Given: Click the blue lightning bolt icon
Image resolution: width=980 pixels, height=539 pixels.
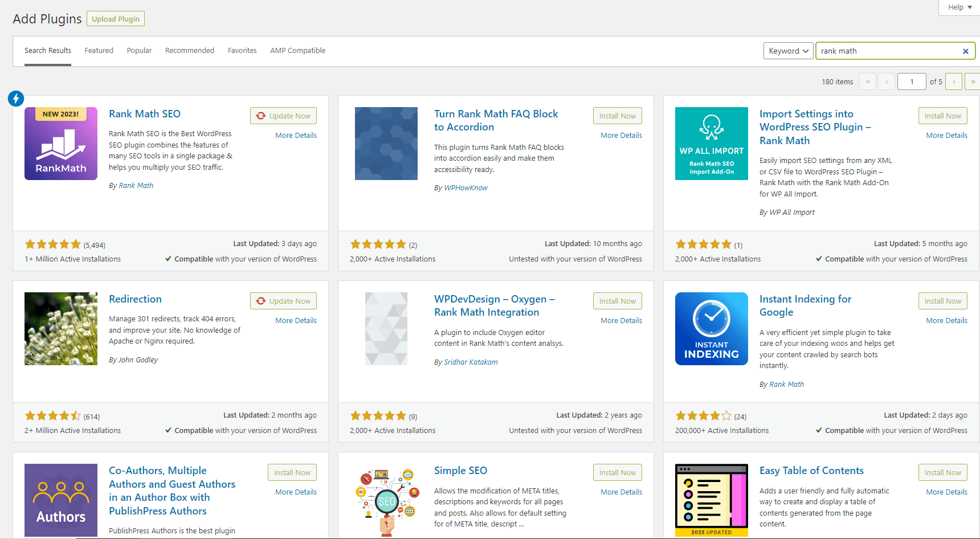Looking at the screenshot, I should point(16,99).
